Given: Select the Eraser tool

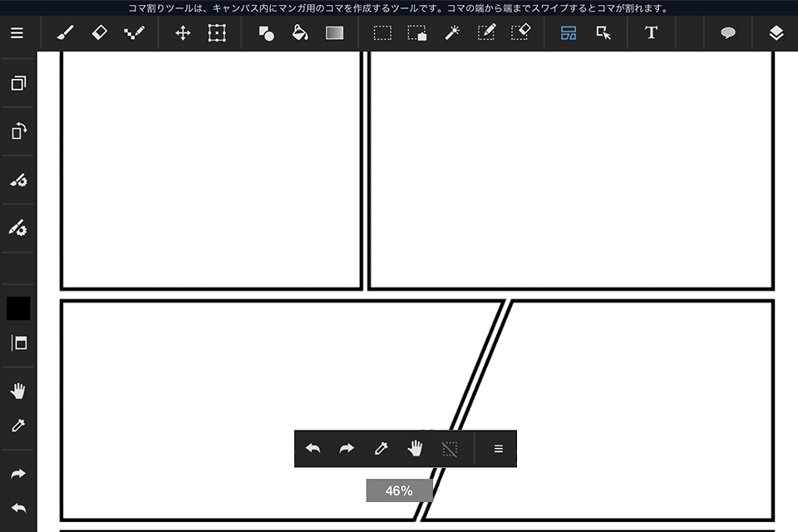Looking at the screenshot, I should [100, 32].
